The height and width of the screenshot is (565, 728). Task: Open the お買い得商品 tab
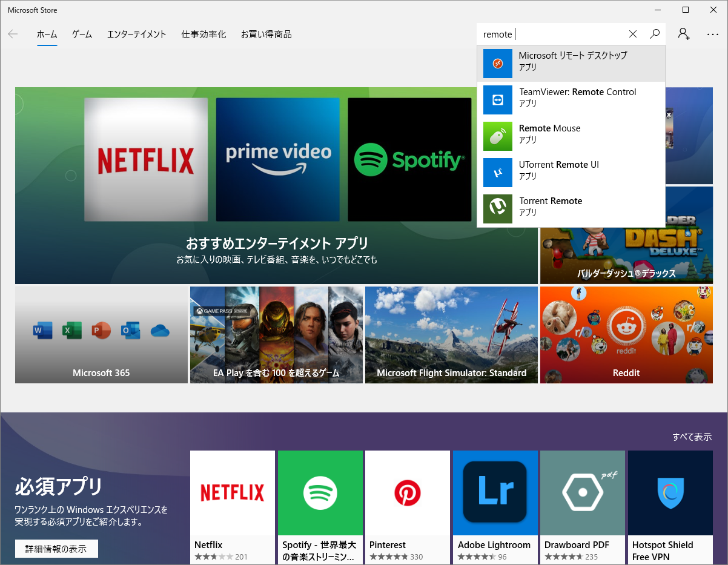(266, 35)
